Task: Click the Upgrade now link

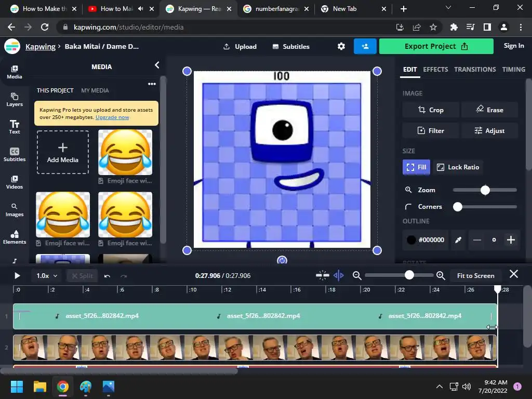Action: 112,117
